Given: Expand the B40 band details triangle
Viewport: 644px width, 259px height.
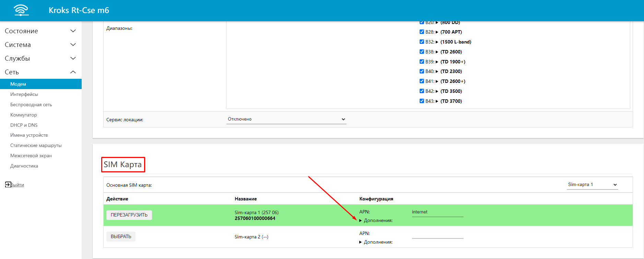Looking at the screenshot, I should tap(437, 72).
